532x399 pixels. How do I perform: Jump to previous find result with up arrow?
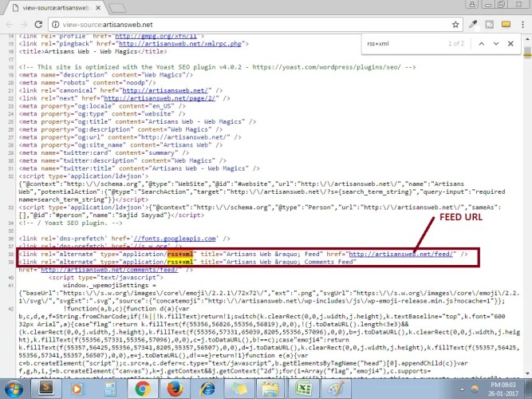pyautogui.click(x=482, y=43)
